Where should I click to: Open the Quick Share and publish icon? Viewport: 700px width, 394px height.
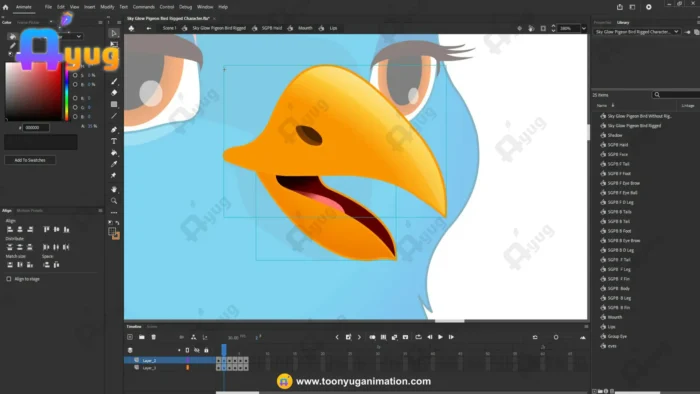click(620, 7)
